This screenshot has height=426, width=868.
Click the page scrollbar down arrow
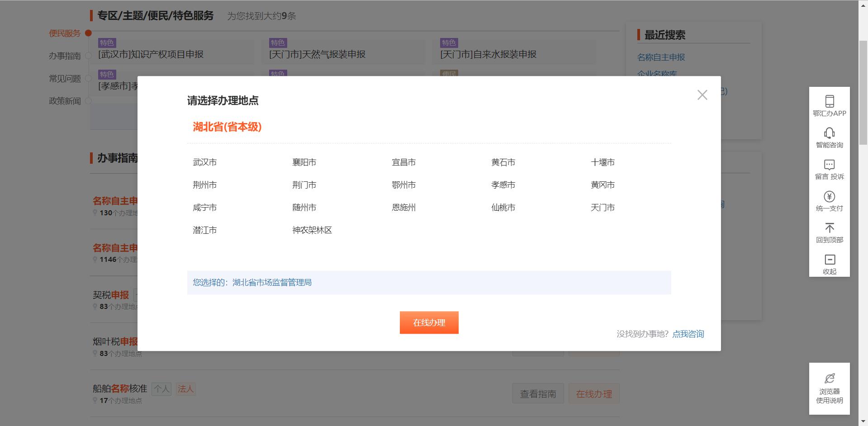(864, 421)
